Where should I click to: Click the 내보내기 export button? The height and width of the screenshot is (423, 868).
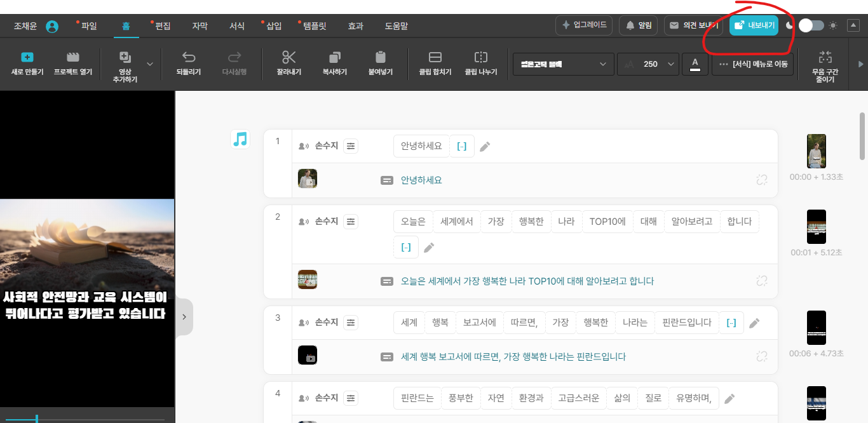tap(754, 25)
